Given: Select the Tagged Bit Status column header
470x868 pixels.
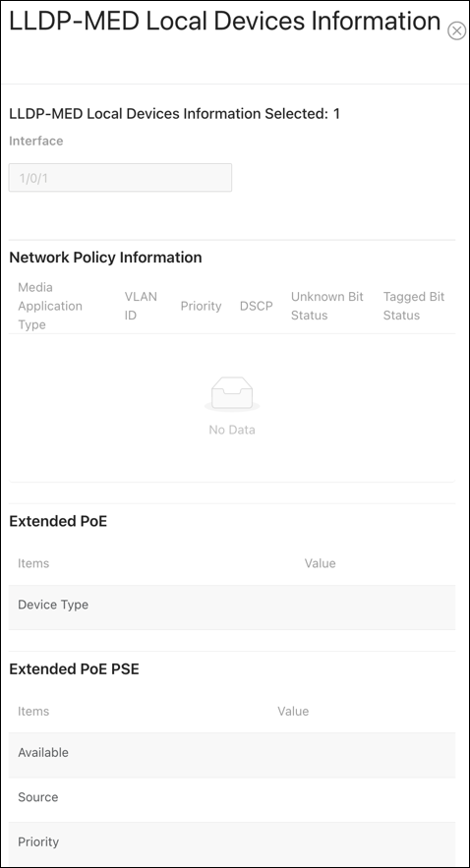Looking at the screenshot, I should 414,306.
